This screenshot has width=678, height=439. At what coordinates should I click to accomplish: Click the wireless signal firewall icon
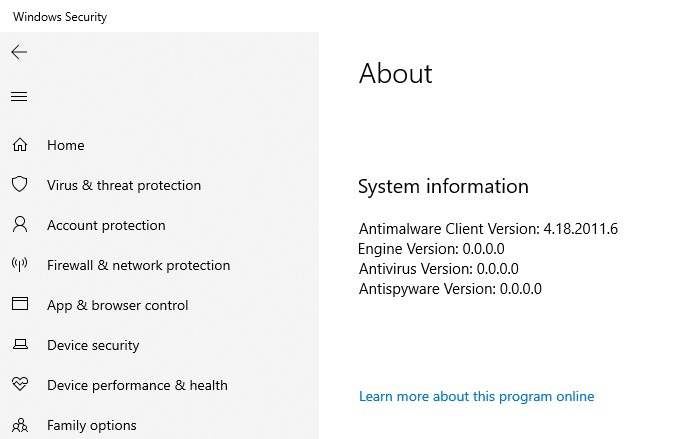pos(19,265)
